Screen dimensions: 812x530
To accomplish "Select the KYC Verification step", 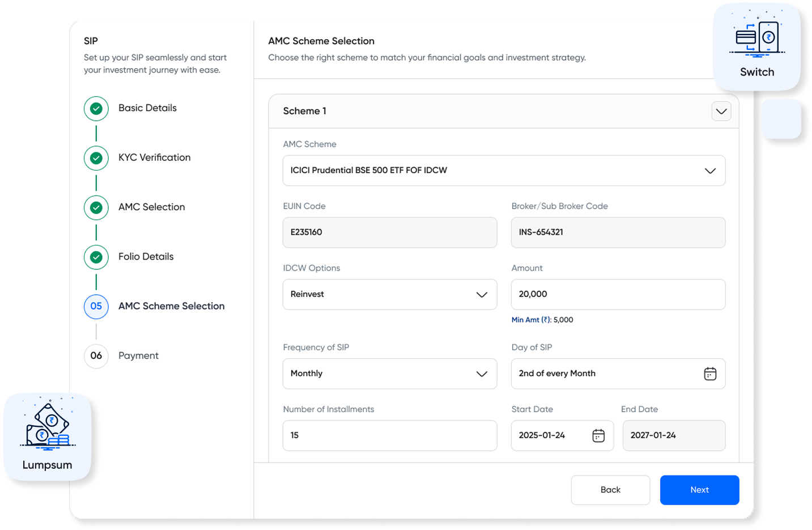I will pyautogui.click(x=154, y=158).
